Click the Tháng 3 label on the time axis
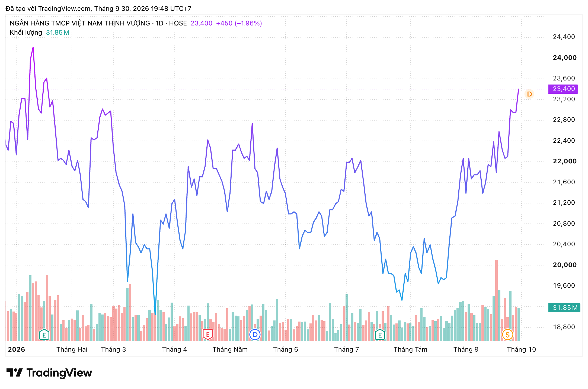The width and height of the screenshot is (588, 389). (x=113, y=349)
